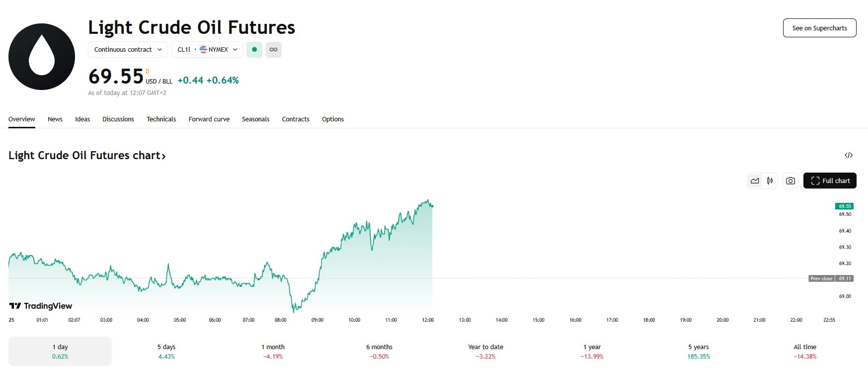The image size is (868, 378).
Task: Expand the Continuous contract dropdown
Action: [128, 50]
